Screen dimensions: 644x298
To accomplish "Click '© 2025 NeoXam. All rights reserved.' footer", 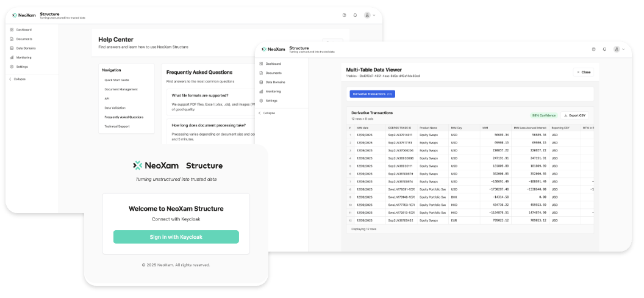I will click(x=176, y=265).
